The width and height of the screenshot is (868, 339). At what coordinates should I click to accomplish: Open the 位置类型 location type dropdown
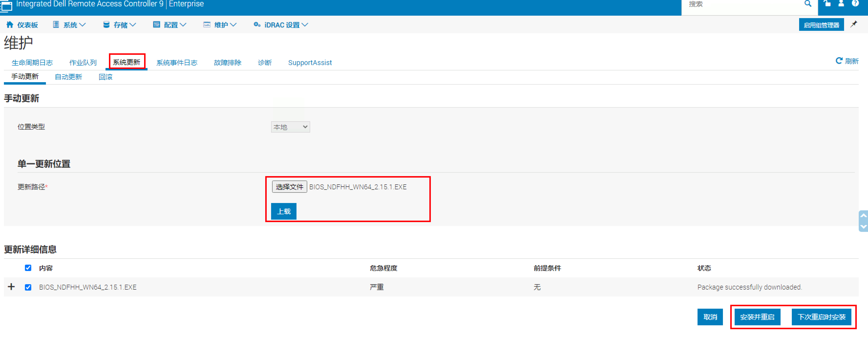[290, 127]
